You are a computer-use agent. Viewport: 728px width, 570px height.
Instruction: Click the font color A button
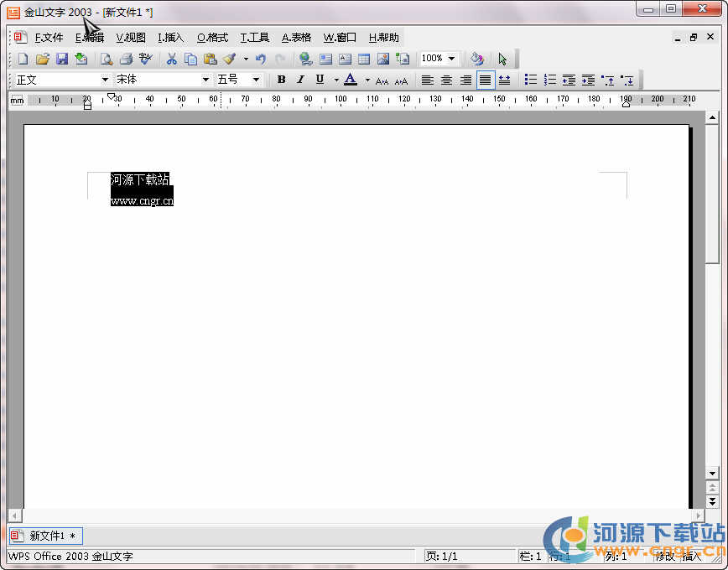351,80
